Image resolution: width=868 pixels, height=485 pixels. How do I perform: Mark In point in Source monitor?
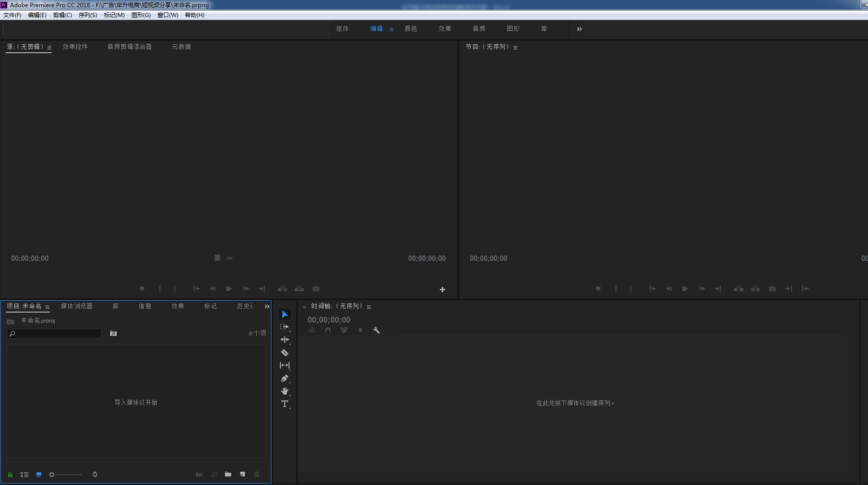coord(159,289)
